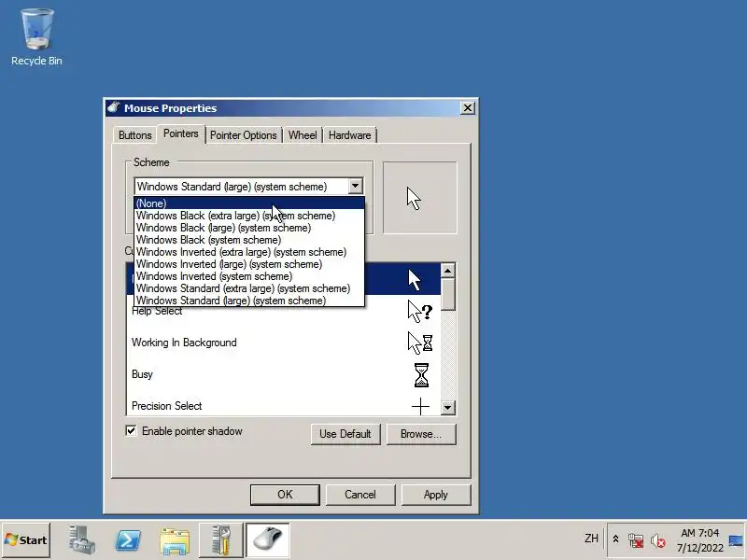This screenshot has width=747, height=560.
Task: Select the Busy pointer row
Action: pos(284,375)
